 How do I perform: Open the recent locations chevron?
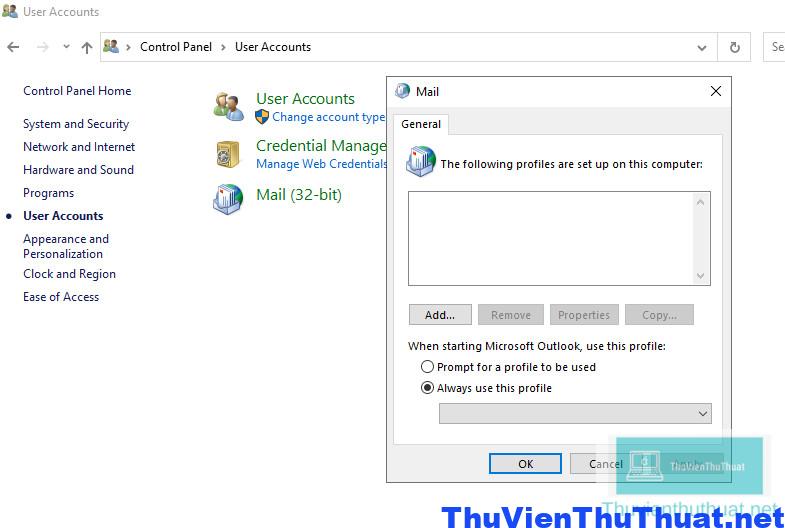pyautogui.click(x=66, y=47)
